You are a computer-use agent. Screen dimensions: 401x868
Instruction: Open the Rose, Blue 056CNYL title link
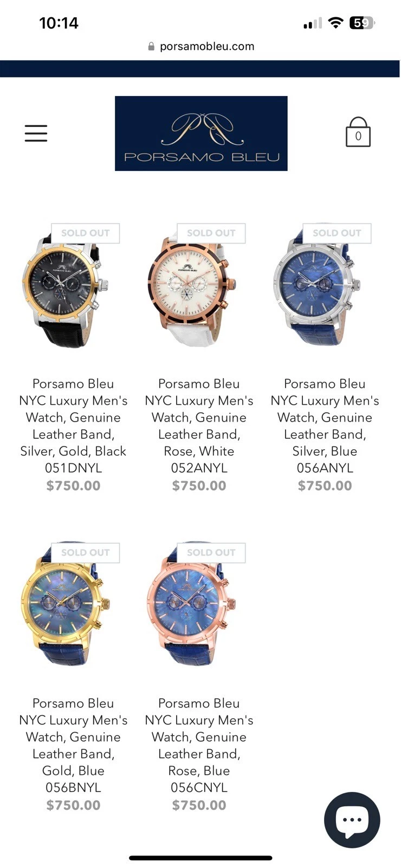(x=199, y=745)
